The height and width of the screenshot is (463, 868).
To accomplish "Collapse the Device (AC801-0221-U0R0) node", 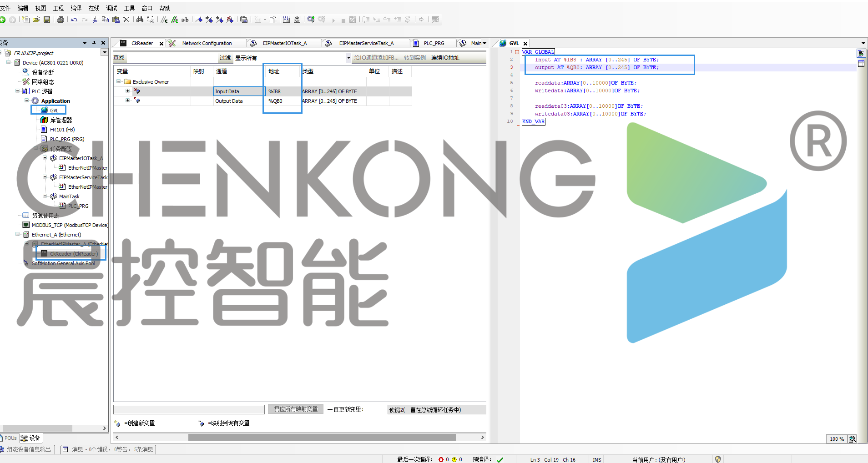I will click(x=8, y=62).
